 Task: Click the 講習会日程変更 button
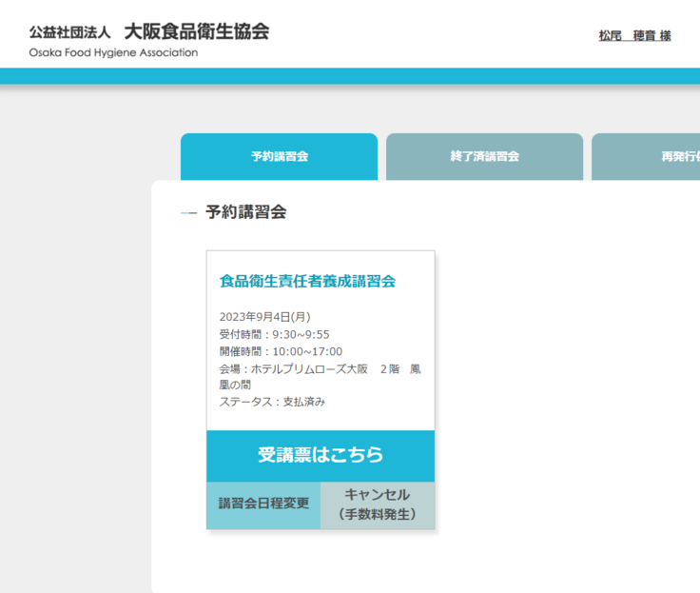point(263,504)
